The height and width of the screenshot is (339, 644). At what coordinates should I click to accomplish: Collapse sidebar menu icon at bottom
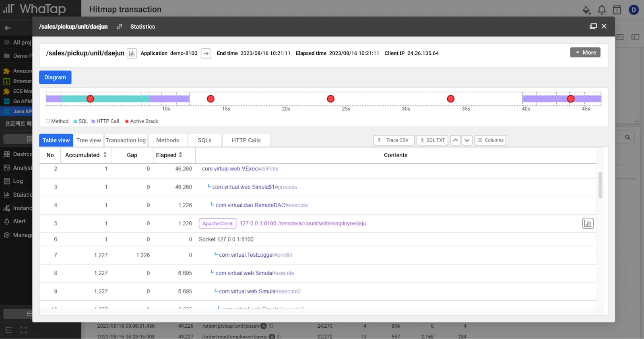(x=8, y=330)
